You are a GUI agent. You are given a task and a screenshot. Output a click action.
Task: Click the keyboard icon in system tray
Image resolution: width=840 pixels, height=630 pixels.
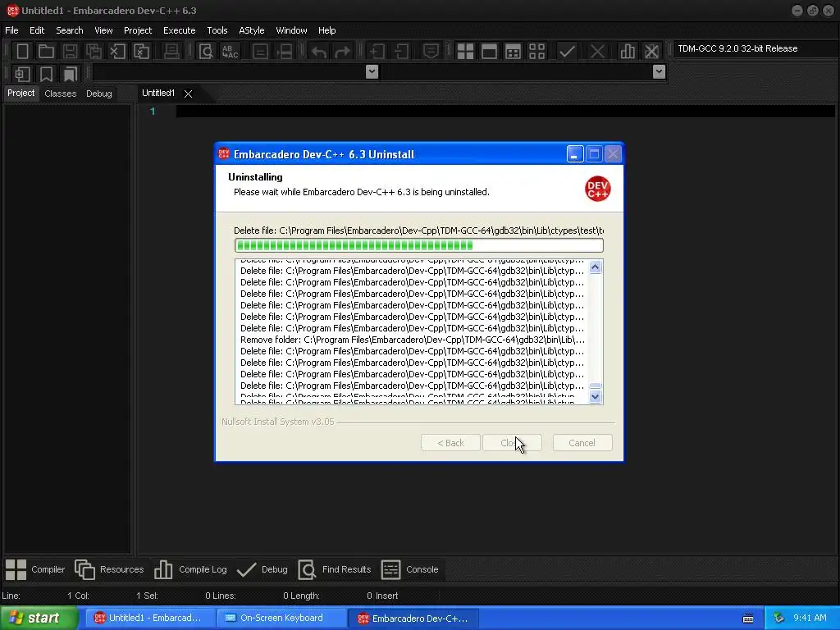[748, 619]
